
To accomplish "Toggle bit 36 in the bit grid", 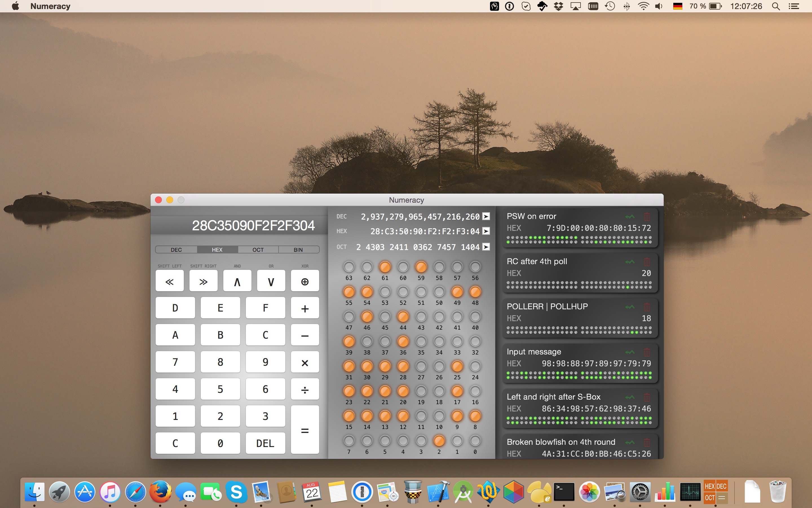I will (403, 341).
